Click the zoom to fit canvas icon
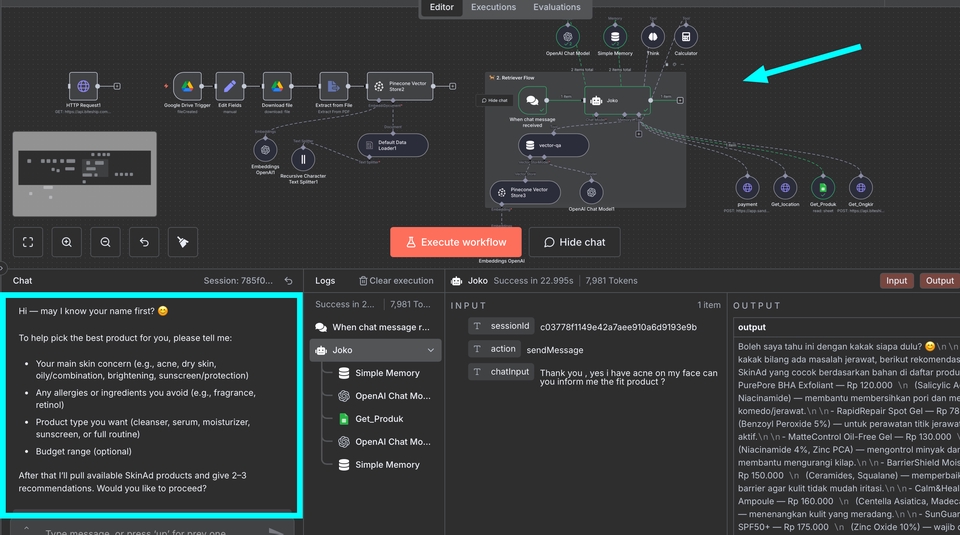The width and height of the screenshot is (960, 535). click(x=28, y=242)
